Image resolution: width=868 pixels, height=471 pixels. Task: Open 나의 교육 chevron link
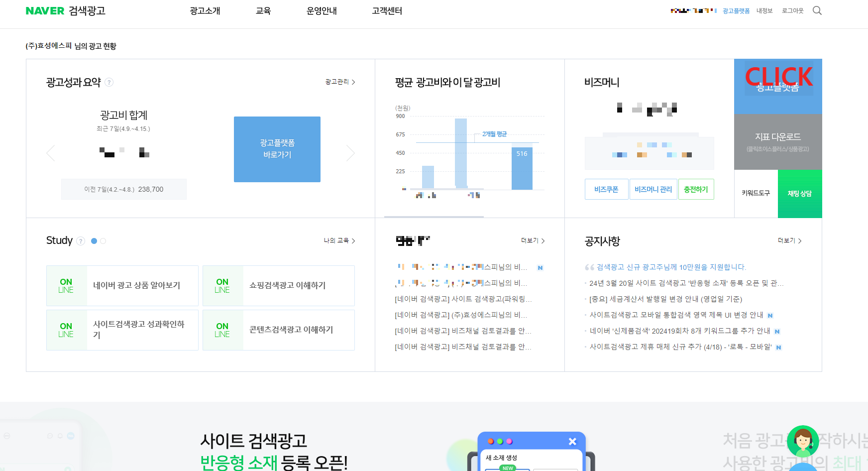point(339,240)
